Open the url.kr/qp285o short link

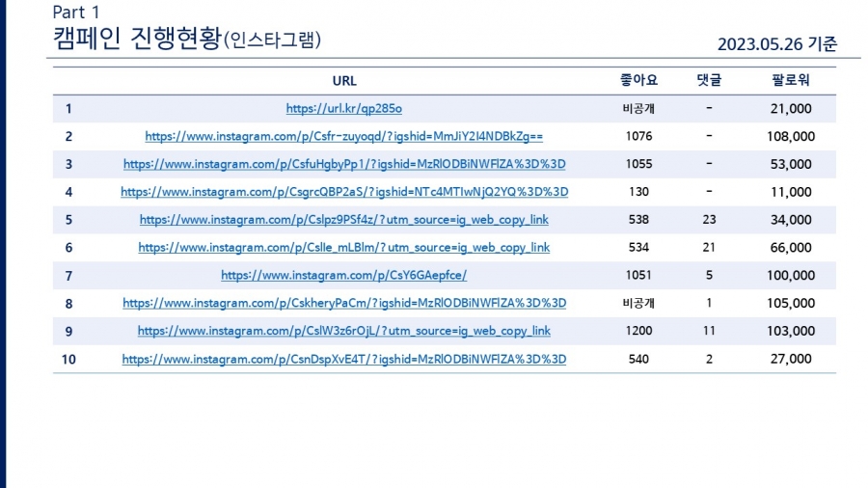(x=343, y=109)
